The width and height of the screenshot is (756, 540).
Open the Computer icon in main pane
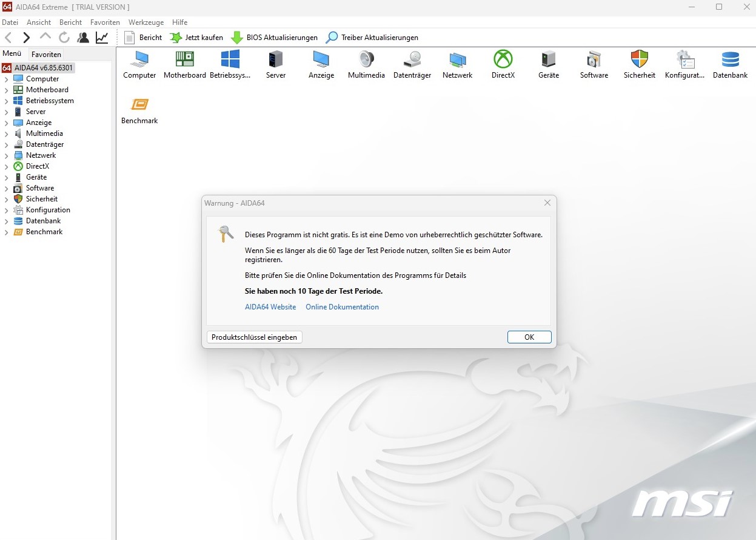pos(139,59)
